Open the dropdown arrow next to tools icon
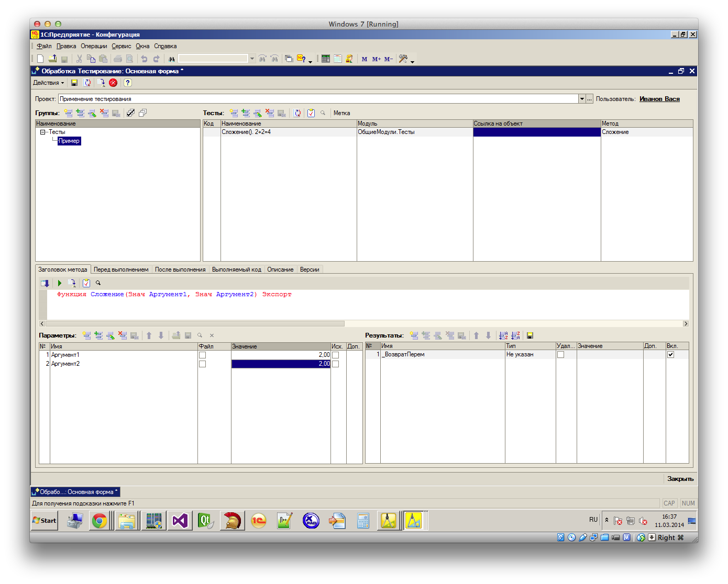Viewport: 728px width, 584px height. 413,62
